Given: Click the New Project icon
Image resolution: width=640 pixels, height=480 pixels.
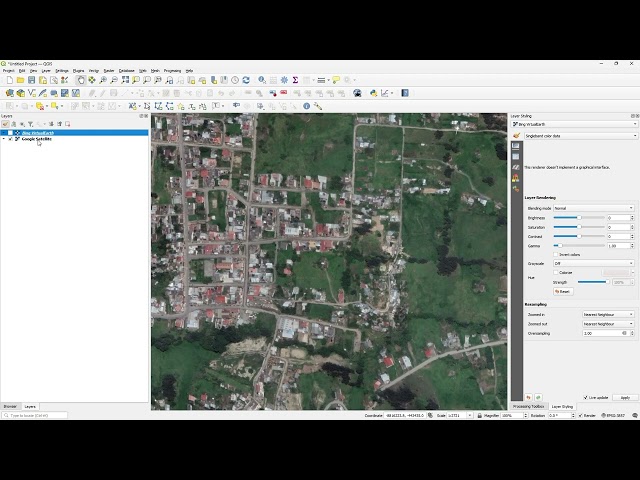Looking at the screenshot, I should point(9,80).
